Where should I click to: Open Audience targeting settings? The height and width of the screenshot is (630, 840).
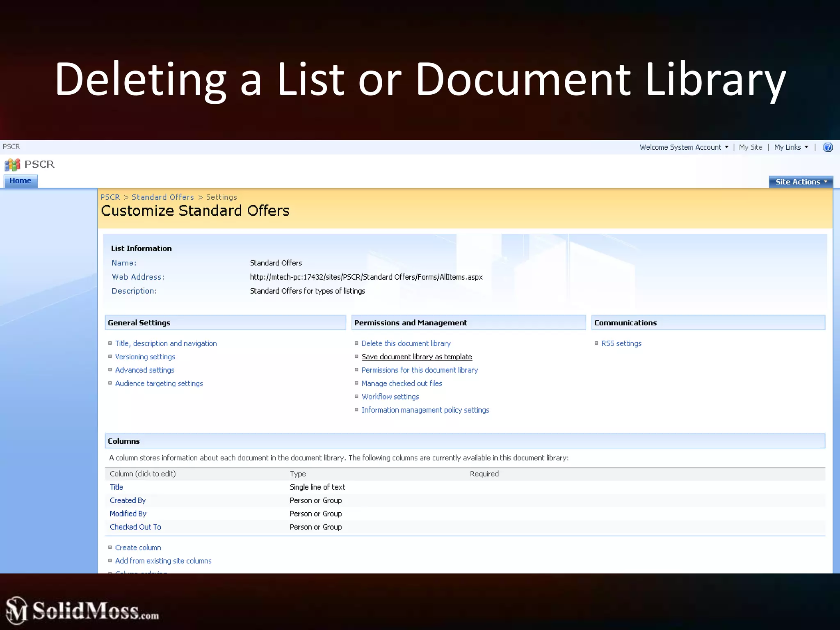point(159,383)
